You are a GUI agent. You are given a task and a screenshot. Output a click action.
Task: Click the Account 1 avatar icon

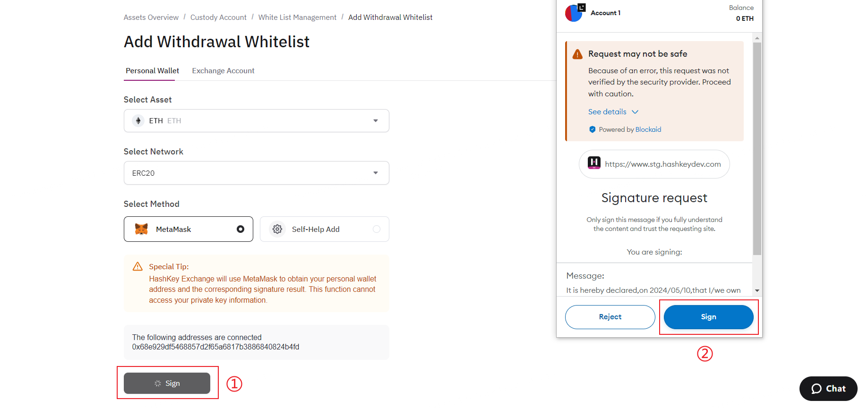pos(574,13)
